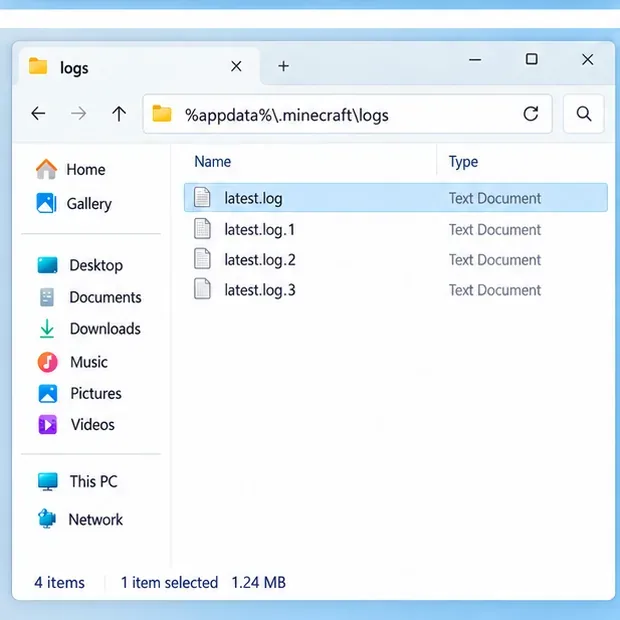This screenshot has width=620, height=620.
Task: Click the latest.log.2 document icon
Action: [202, 259]
